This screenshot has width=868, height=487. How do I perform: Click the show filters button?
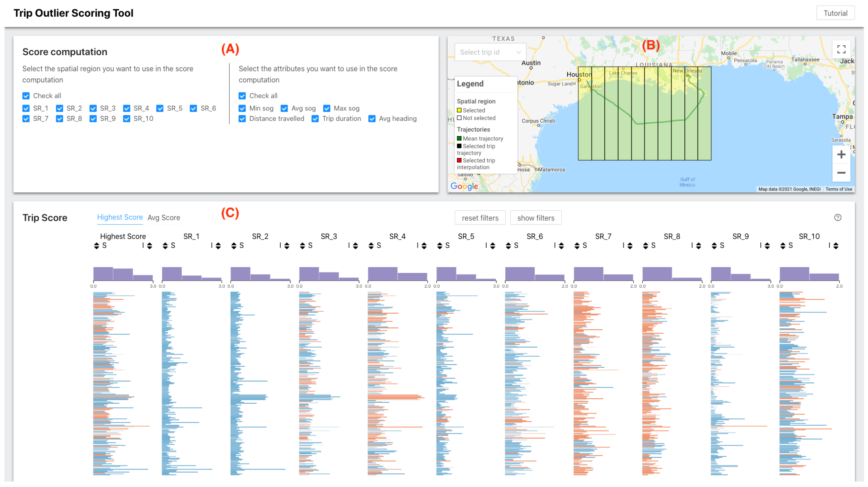click(535, 218)
